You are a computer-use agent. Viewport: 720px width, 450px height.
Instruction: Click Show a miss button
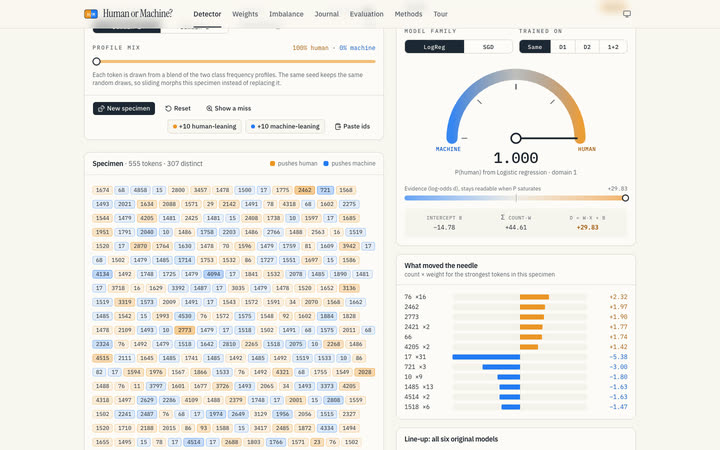click(228, 108)
